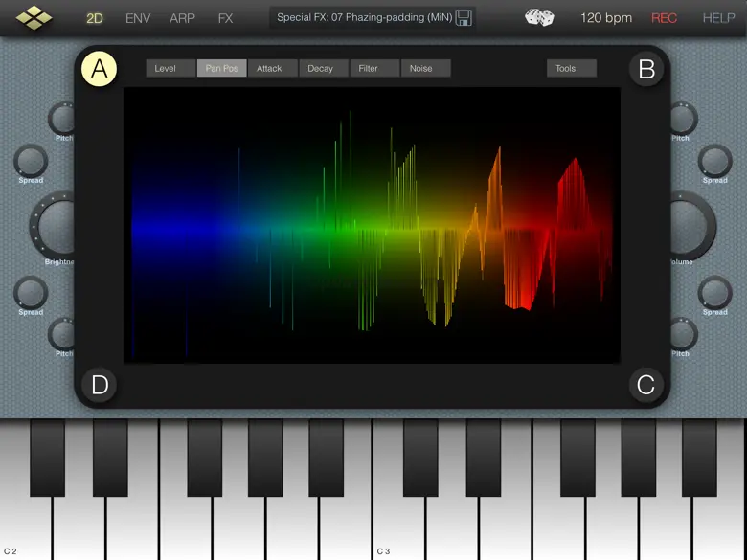Roll the dice randomize icon

click(x=539, y=17)
